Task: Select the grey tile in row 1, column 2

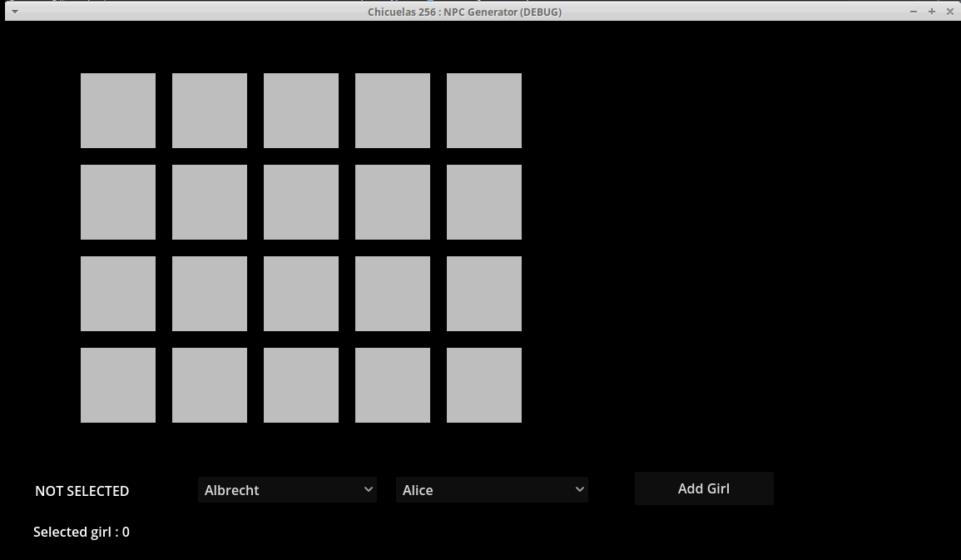Action: click(x=210, y=111)
